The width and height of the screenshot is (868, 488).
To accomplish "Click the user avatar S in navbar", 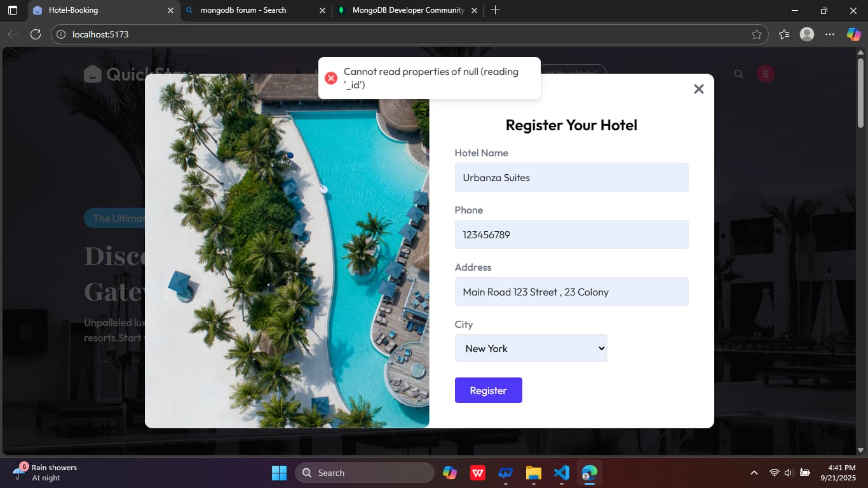I will coord(765,74).
